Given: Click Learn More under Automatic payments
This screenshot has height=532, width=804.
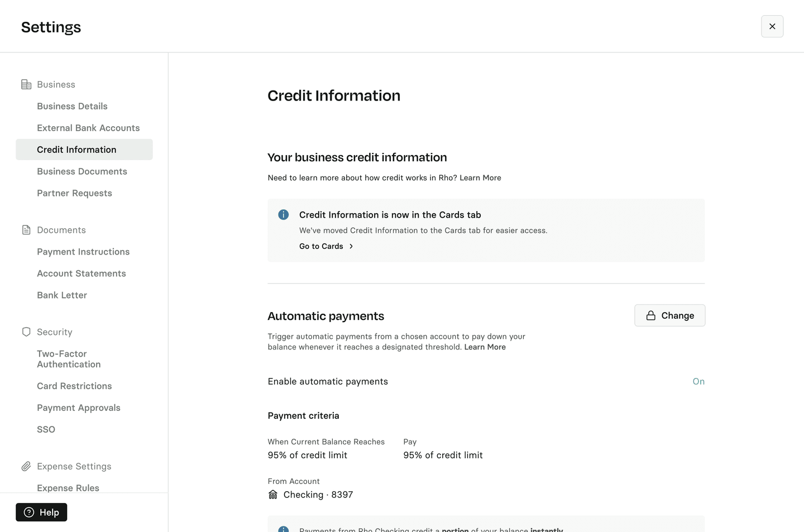Looking at the screenshot, I should pos(485,347).
